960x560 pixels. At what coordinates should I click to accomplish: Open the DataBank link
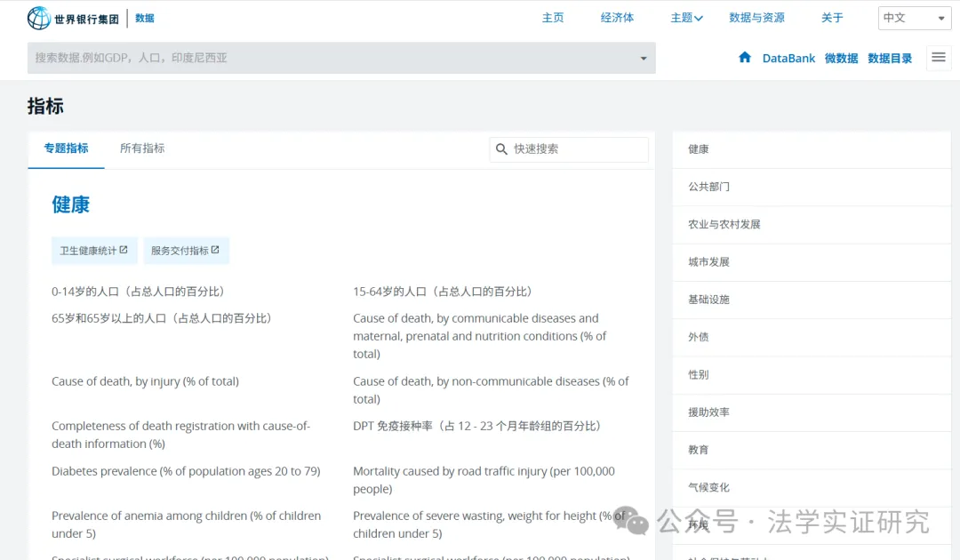[788, 58]
